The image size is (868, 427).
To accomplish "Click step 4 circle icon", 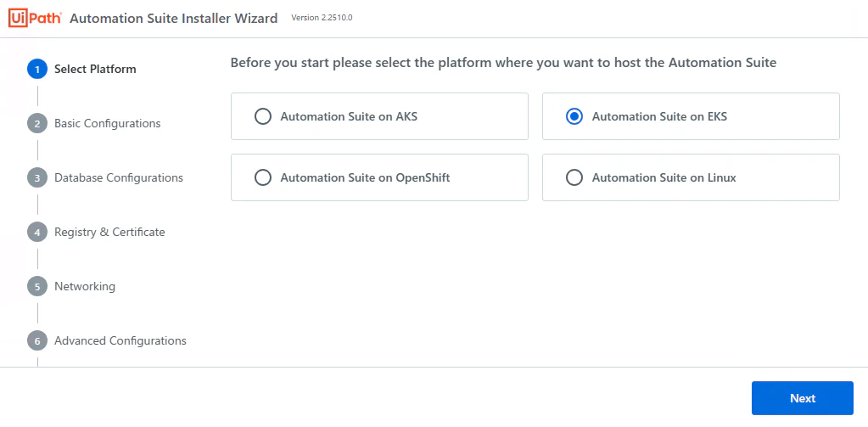I will [x=37, y=232].
